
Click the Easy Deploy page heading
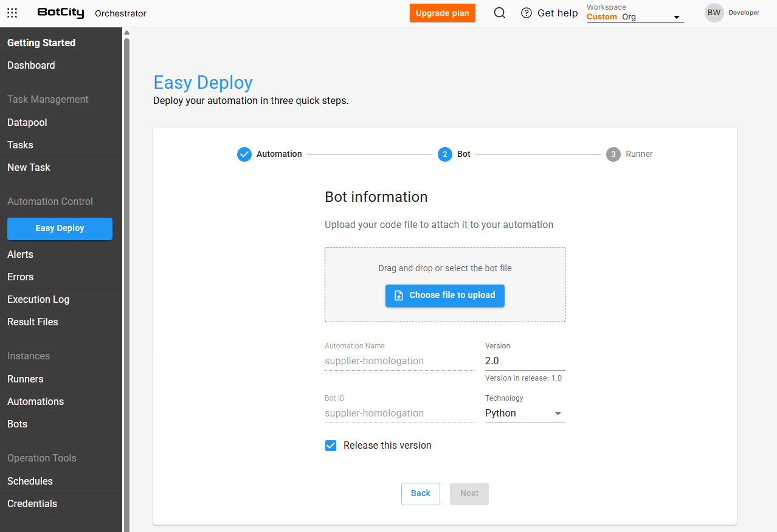point(203,83)
